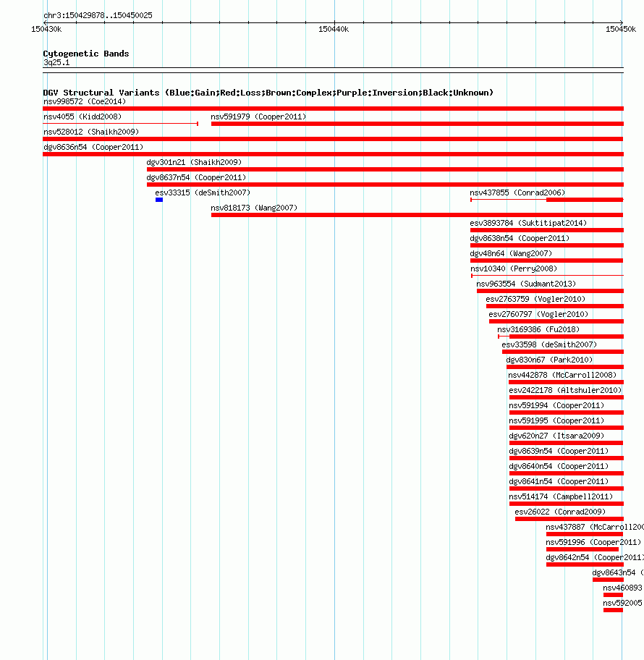Open nsv514174 (Campbell2011) variant
Screen dimensions: 644x660
(561, 496)
